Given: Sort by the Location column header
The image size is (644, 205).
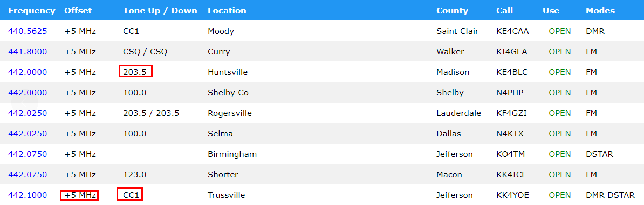Looking at the screenshot, I should pyautogui.click(x=227, y=11).
